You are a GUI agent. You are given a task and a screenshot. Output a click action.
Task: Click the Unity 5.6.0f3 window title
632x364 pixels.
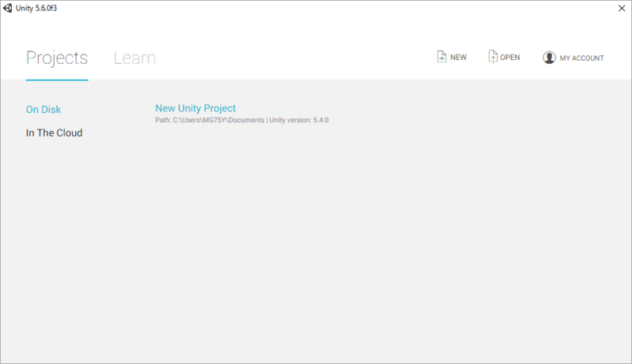36,8
